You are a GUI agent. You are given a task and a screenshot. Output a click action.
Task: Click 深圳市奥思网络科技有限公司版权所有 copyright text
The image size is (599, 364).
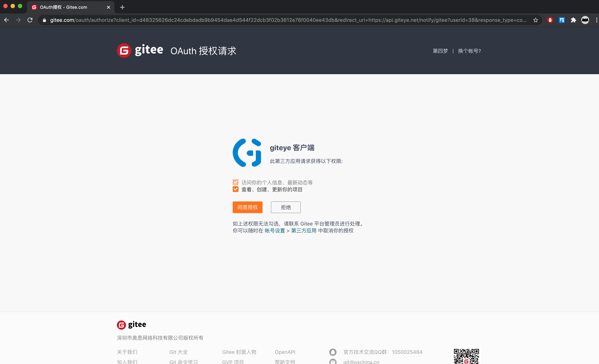click(x=160, y=338)
